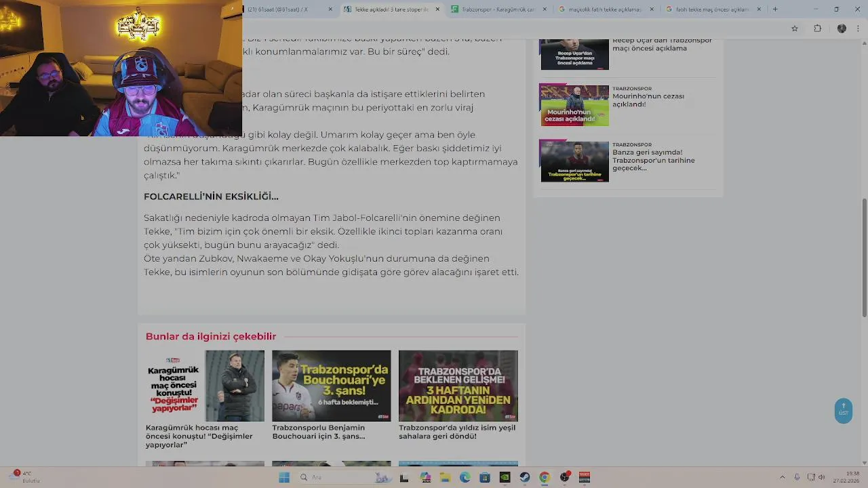This screenshot has width=868, height=488.
Task: Open a new browser tab
Action: click(775, 9)
